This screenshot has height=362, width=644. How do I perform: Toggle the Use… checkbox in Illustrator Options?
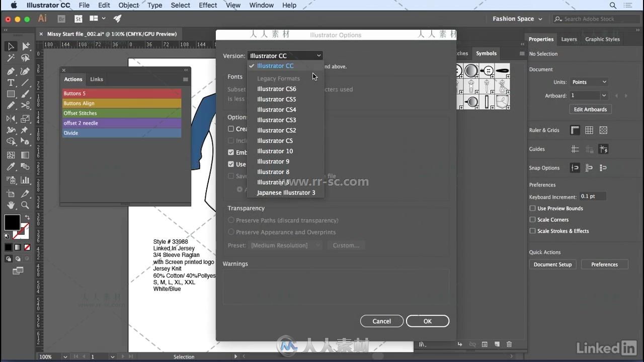coord(231,164)
